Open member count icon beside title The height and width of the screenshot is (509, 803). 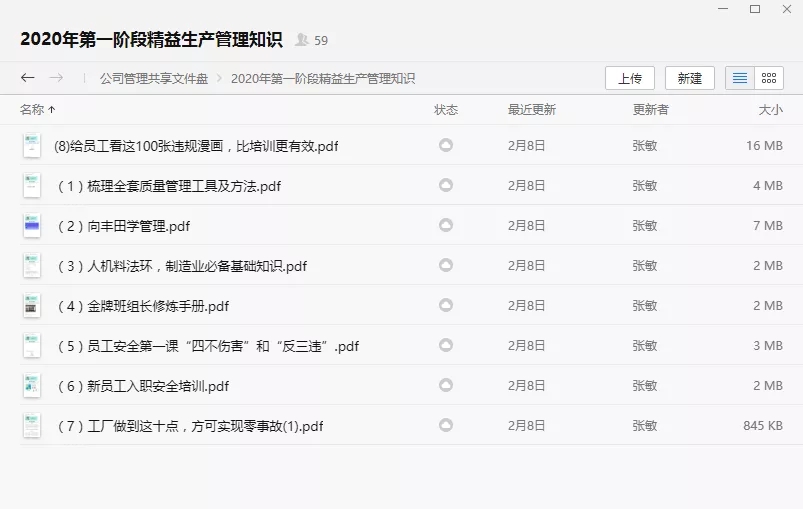click(302, 40)
